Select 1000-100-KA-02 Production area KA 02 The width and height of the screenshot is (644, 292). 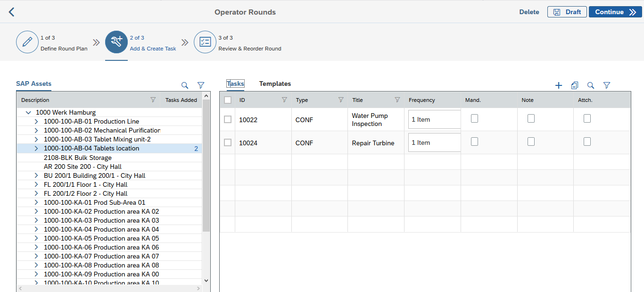[x=101, y=211]
